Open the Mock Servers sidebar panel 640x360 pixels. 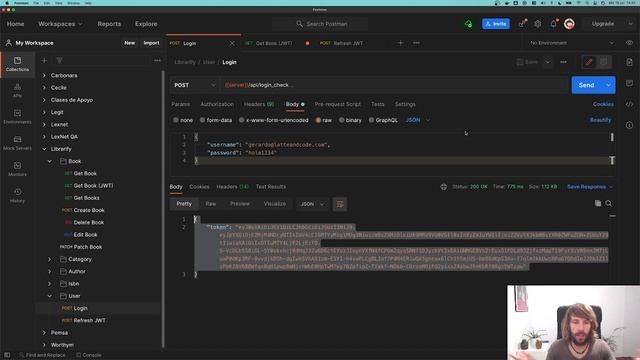[x=17, y=143]
